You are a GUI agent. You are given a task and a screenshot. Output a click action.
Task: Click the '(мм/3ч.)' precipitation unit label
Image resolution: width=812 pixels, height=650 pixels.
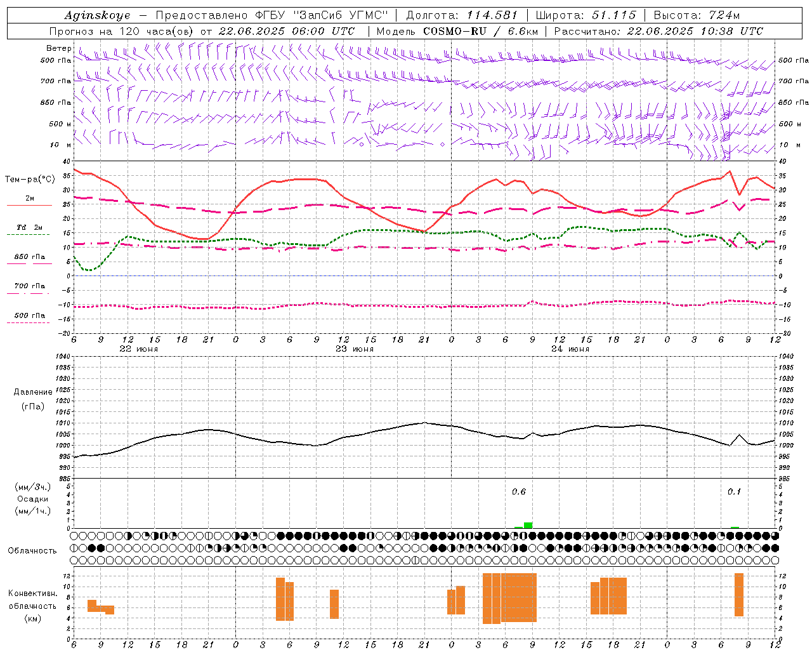[x=33, y=487]
